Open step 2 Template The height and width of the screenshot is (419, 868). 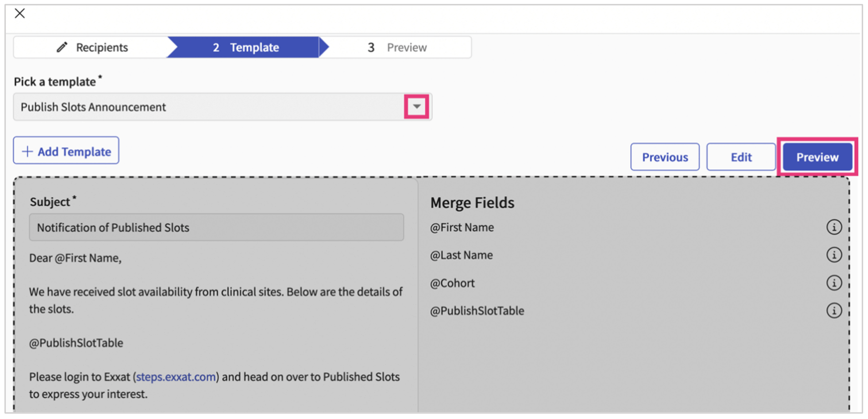[x=246, y=47]
